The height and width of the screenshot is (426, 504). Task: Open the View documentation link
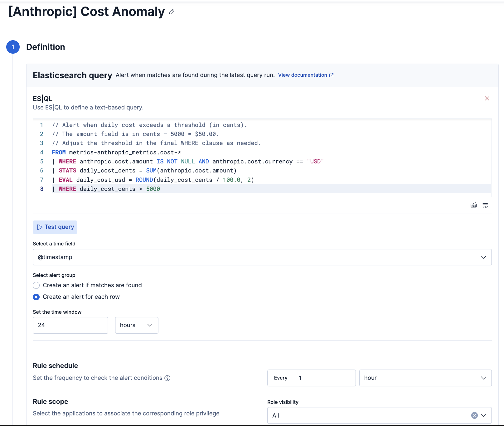[306, 75]
